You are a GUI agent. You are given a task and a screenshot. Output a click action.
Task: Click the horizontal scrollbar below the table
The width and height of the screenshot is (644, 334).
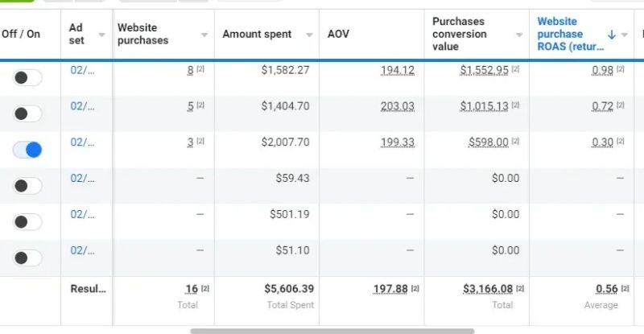coord(332,330)
